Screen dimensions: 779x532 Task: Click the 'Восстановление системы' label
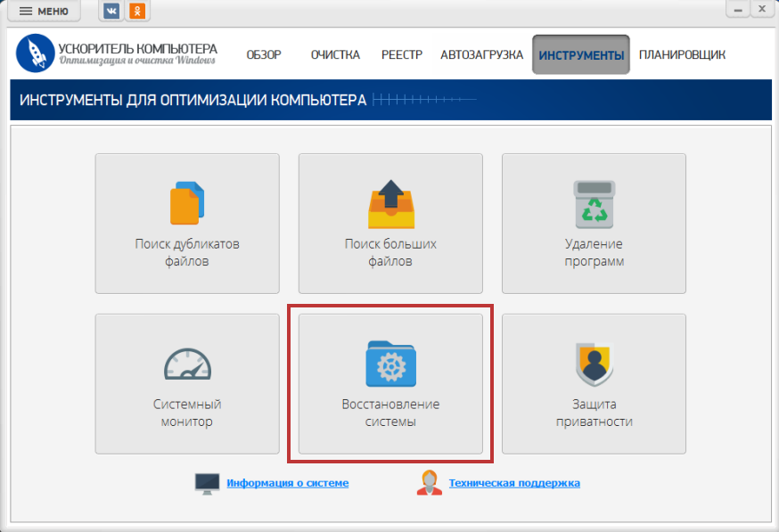390,413
